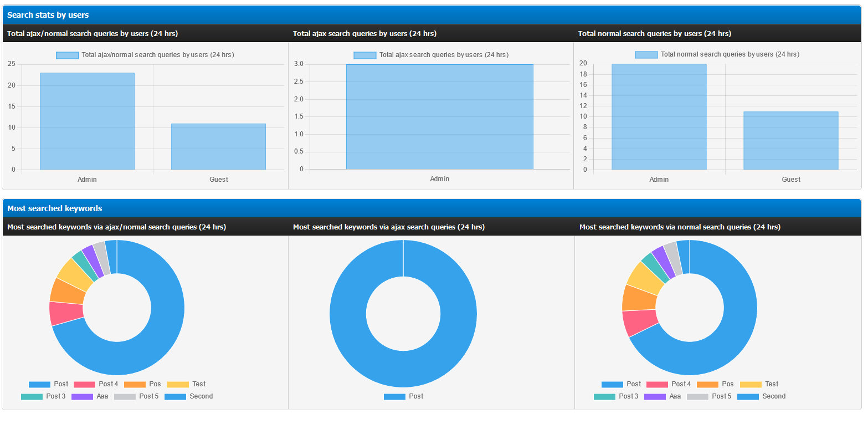Toggle the Post legend under ajax keywords donut
The width and height of the screenshot is (868, 424).
pos(403,396)
